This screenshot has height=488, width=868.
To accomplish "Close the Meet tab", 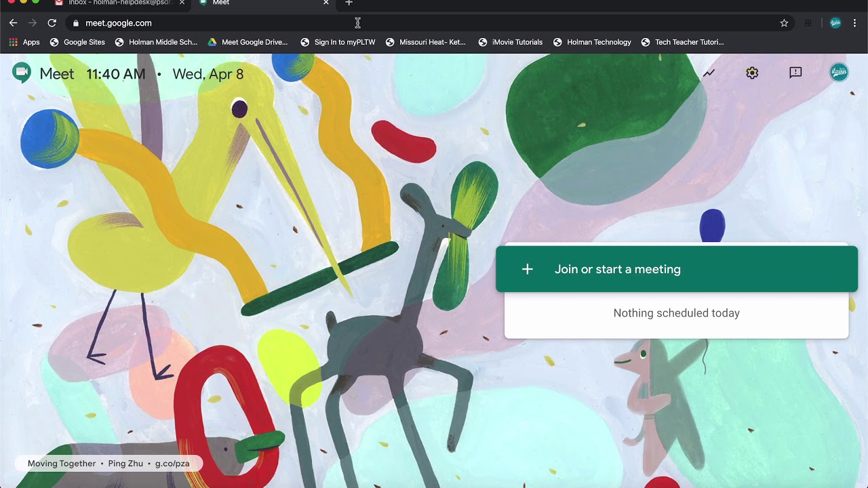I will 326,3.
